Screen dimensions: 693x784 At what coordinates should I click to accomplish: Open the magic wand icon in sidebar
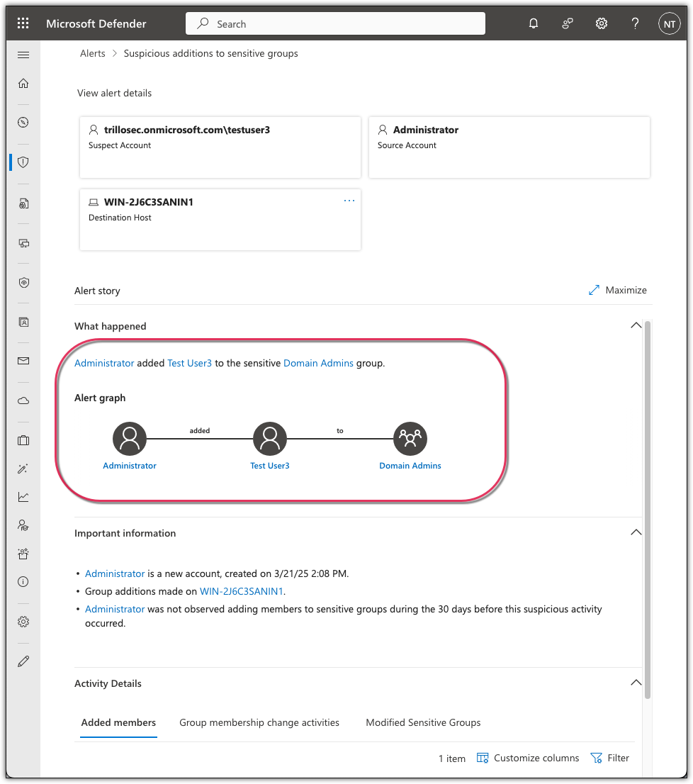pyautogui.click(x=23, y=469)
